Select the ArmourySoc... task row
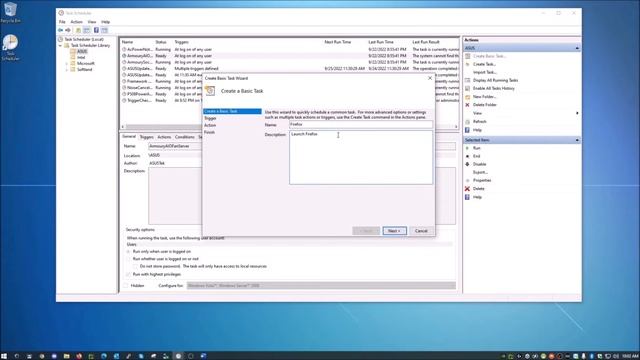This screenshot has width=640, height=360. click(x=290, y=62)
